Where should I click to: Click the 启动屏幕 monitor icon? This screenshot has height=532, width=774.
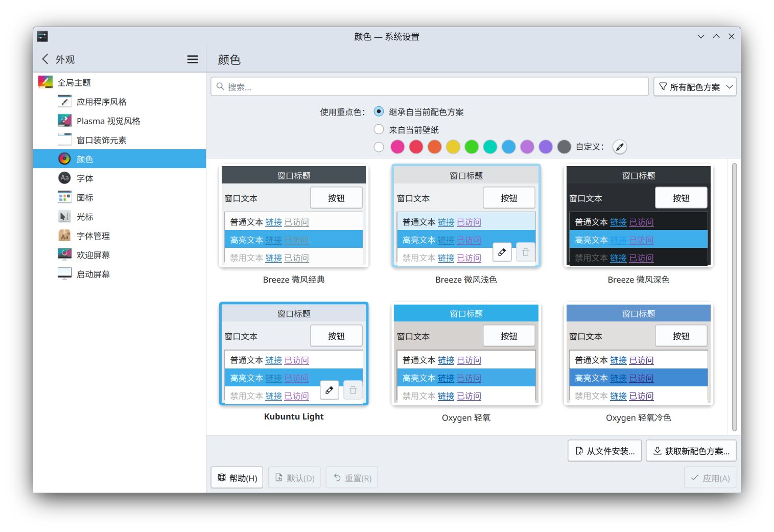click(64, 274)
